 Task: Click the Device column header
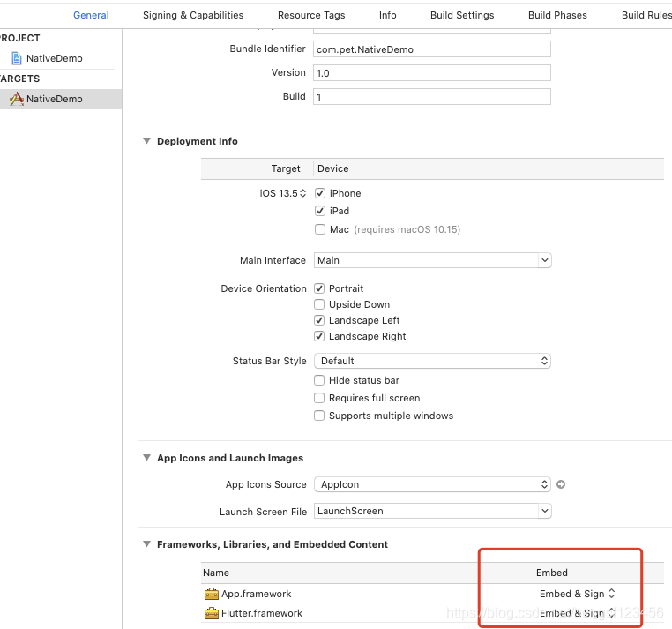[333, 168]
